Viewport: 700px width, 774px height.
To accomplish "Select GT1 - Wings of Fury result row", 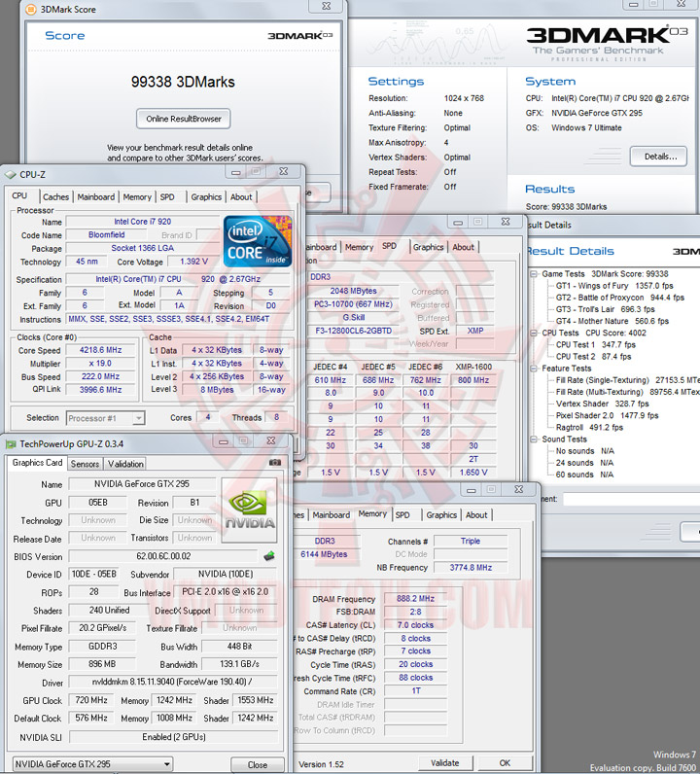I will click(x=614, y=286).
